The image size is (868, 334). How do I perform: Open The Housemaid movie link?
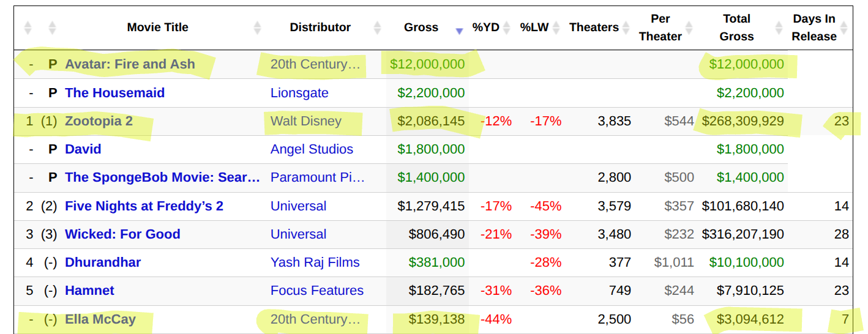pyautogui.click(x=114, y=93)
